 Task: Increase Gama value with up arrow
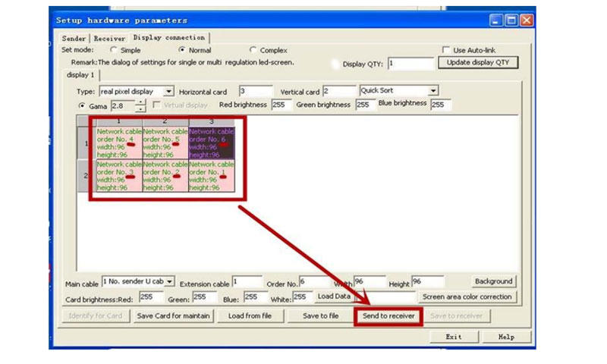click(x=140, y=102)
